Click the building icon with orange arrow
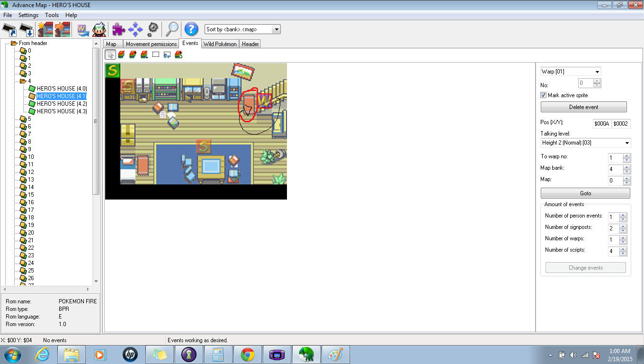 point(63,29)
